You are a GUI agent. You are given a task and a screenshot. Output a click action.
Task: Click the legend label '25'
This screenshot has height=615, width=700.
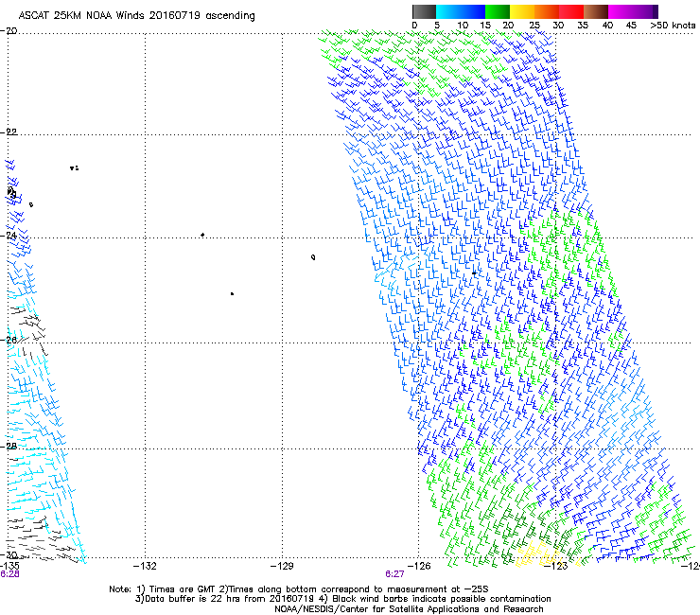tap(534, 26)
